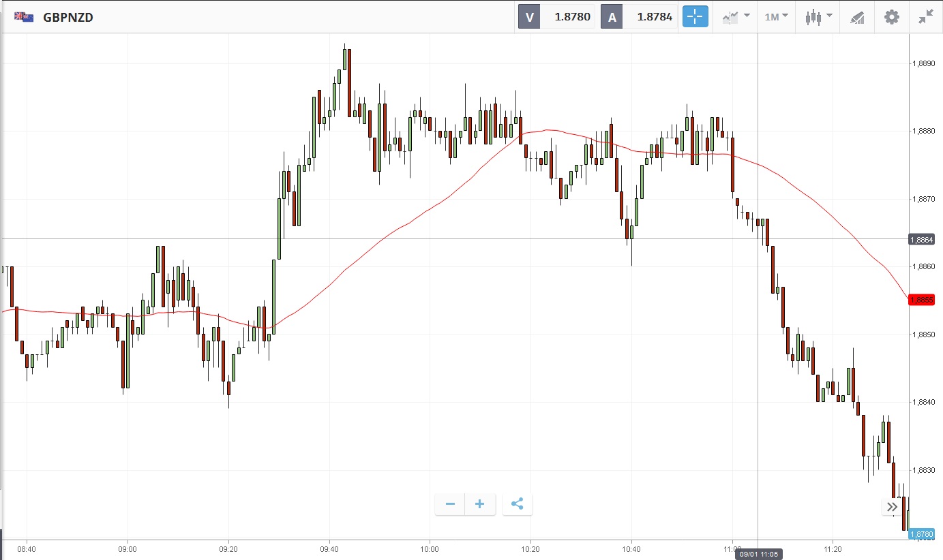This screenshot has height=560, width=943.
Task: Jump to latest candles with double-arrow button
Action: 892,506
